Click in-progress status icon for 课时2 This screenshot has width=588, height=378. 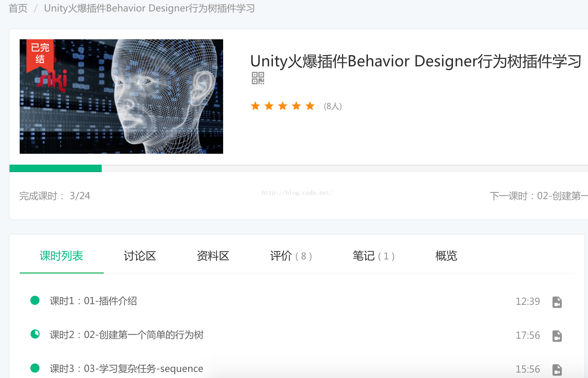point(35,334)
